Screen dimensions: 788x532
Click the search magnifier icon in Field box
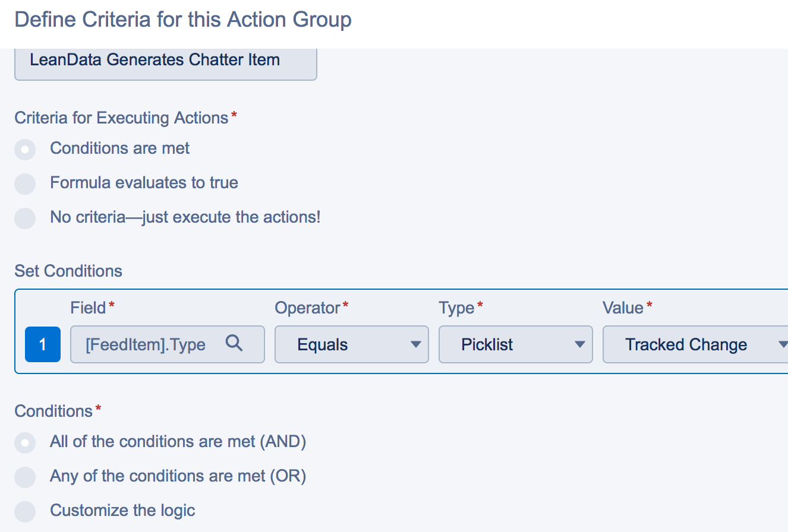[x=234, y=343]
